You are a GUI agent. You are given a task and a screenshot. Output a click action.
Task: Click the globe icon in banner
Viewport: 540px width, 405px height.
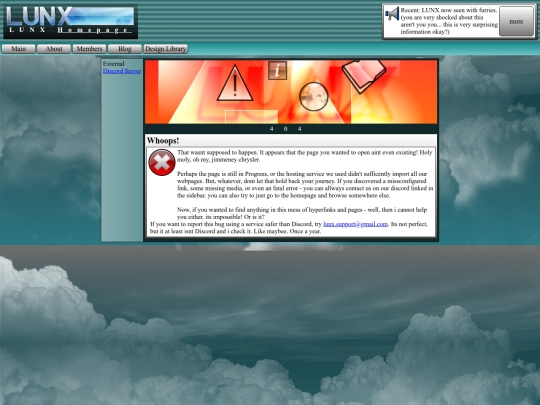pos(314,96)
